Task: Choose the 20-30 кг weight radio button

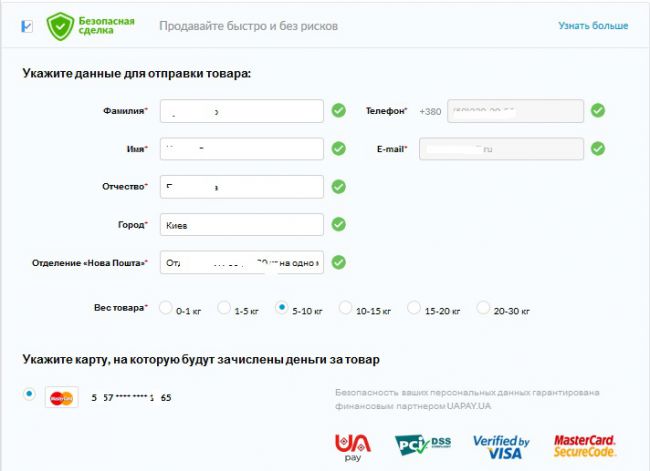Action: pyautogui.click(x=483, y=309)
